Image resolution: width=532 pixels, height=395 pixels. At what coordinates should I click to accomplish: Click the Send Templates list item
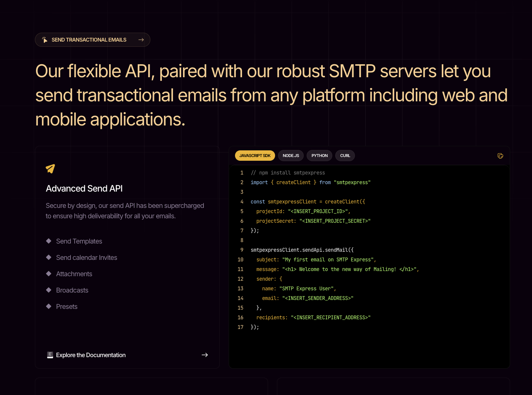coord(79,241)
